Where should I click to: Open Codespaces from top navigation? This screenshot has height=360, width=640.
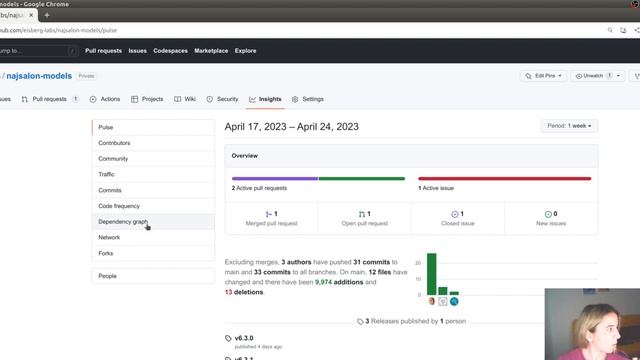coord(170,51)
